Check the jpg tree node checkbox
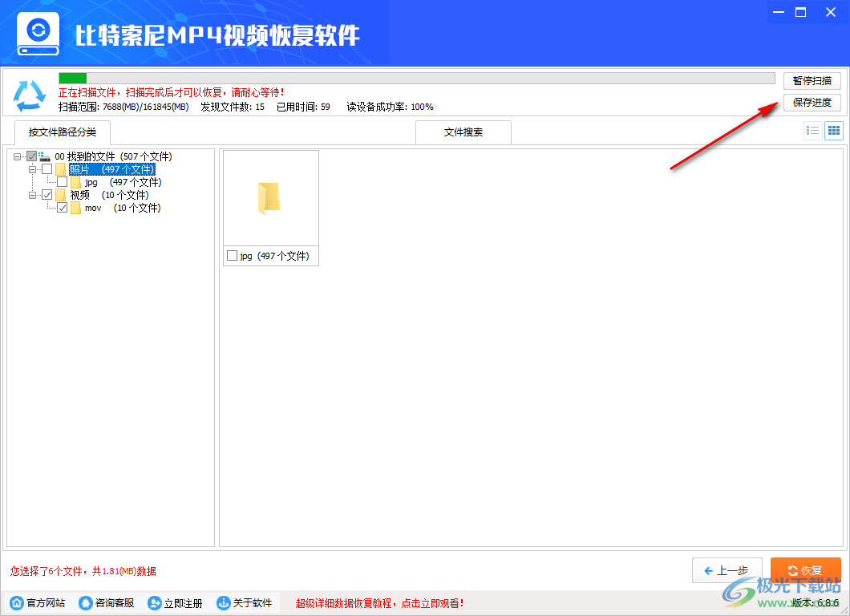 63,182
